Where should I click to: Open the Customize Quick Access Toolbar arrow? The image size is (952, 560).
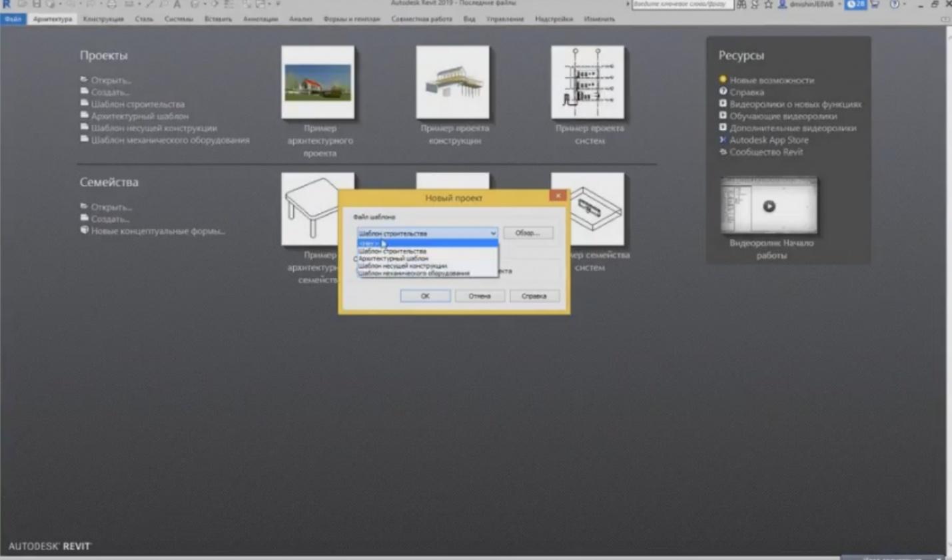coord(278,4)
